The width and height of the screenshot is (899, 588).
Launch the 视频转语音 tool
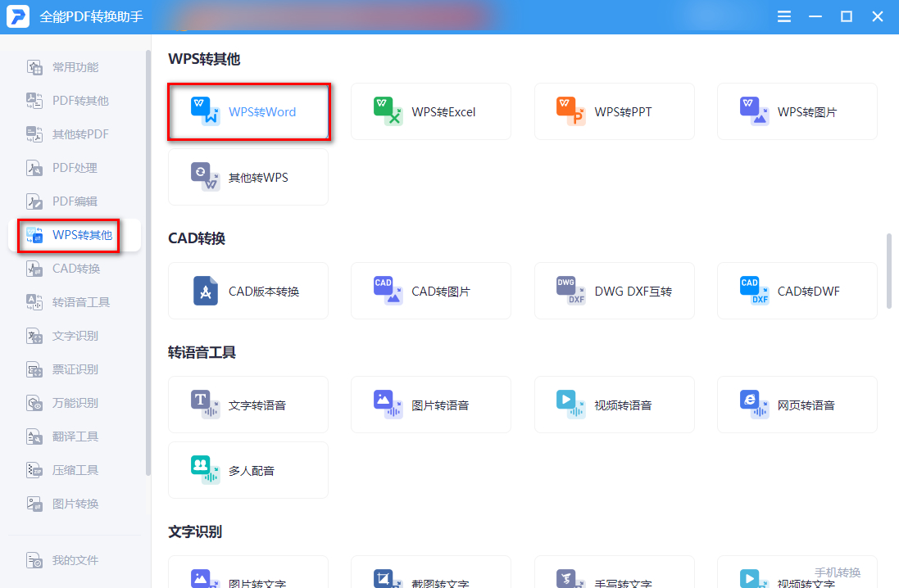(x=614, y=405)
